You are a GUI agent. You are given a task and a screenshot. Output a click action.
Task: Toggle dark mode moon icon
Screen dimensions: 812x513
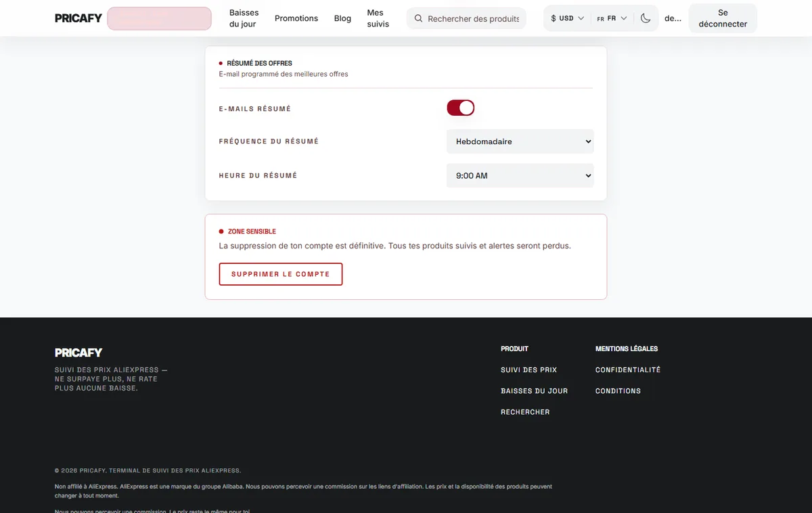tap(646, 18)
